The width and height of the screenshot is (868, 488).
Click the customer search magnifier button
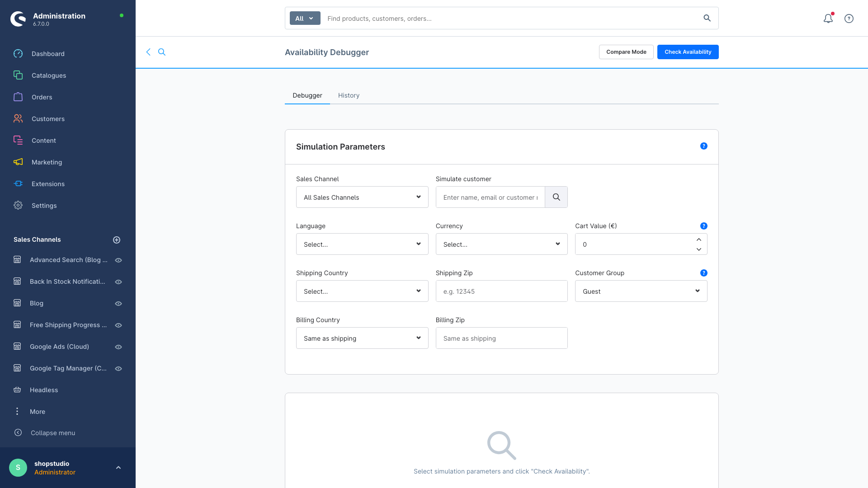557,197
